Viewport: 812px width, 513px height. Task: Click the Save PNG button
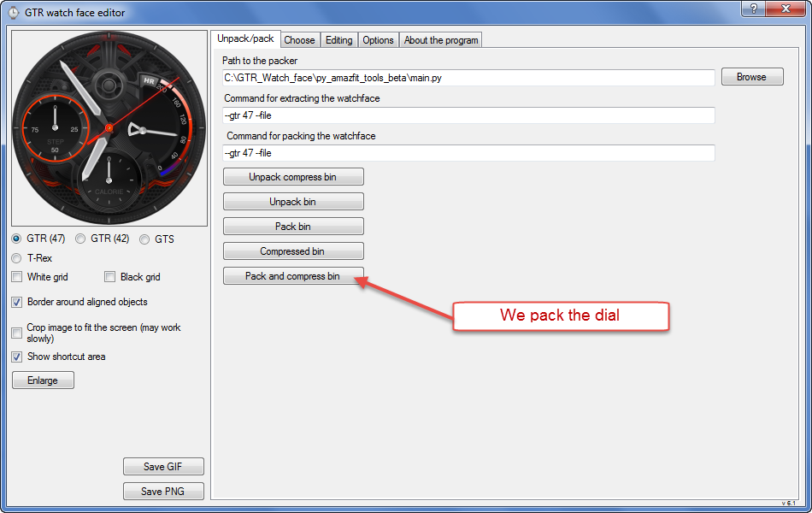[163, 492]
